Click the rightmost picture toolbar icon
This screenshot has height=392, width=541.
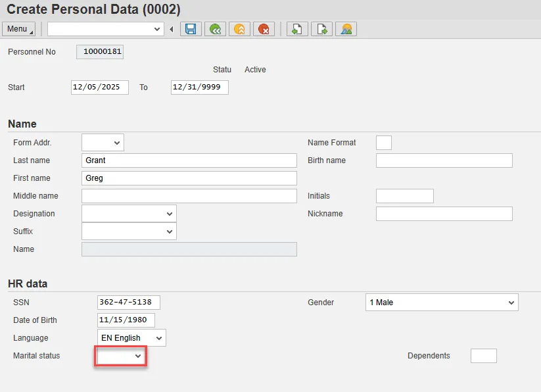[346, 29]
